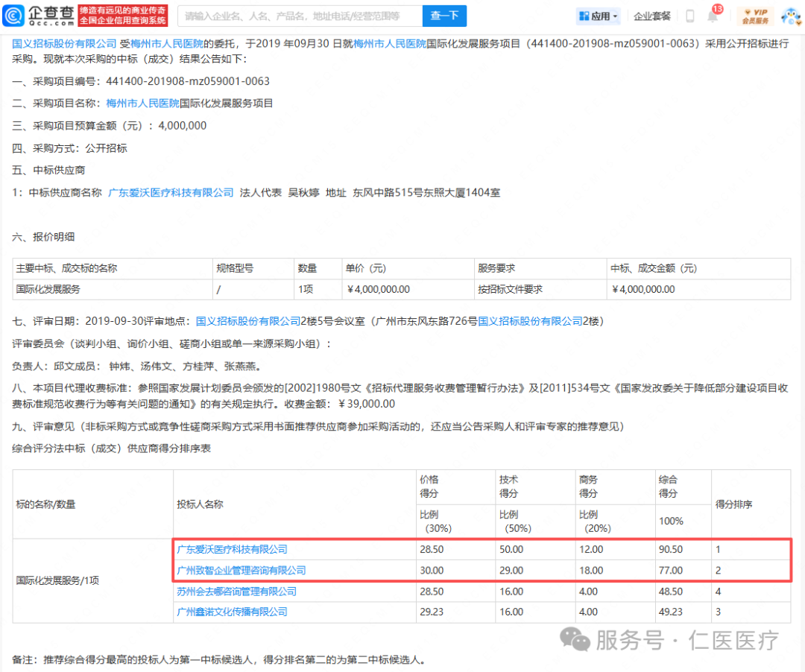
Task: Click 国义招标股份有限公司 link after 评审地点
Action: pos(248,321)
